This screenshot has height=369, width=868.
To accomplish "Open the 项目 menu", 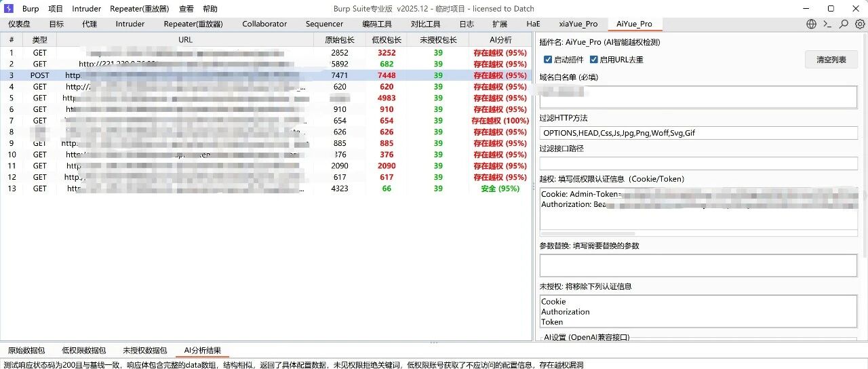I will [56, 9].
